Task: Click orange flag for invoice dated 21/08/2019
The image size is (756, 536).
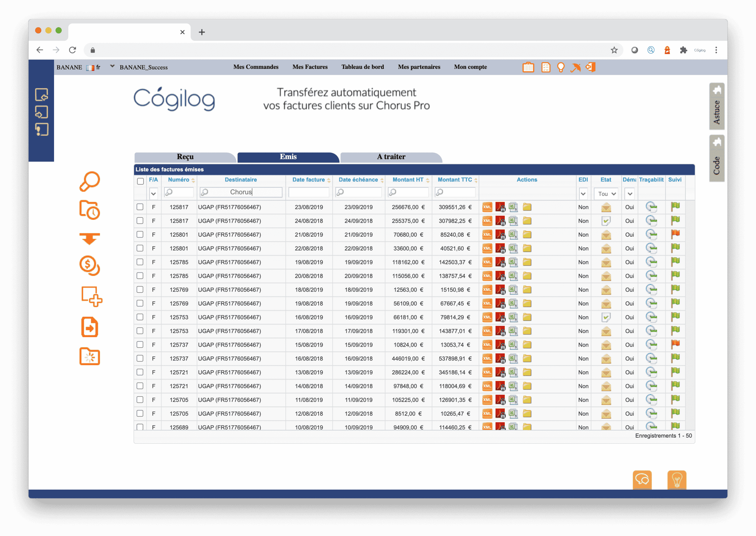Action: point(675,234)
